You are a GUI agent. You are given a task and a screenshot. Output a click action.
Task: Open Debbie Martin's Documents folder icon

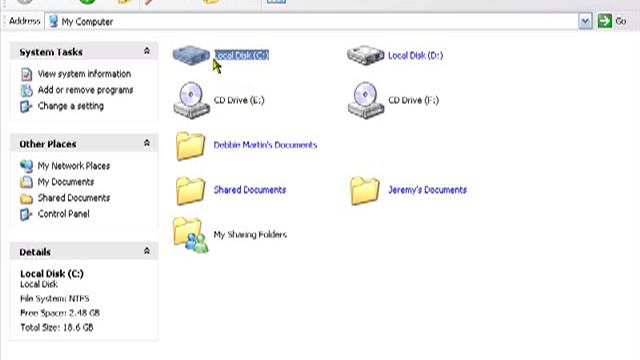[x=190, y=145]
